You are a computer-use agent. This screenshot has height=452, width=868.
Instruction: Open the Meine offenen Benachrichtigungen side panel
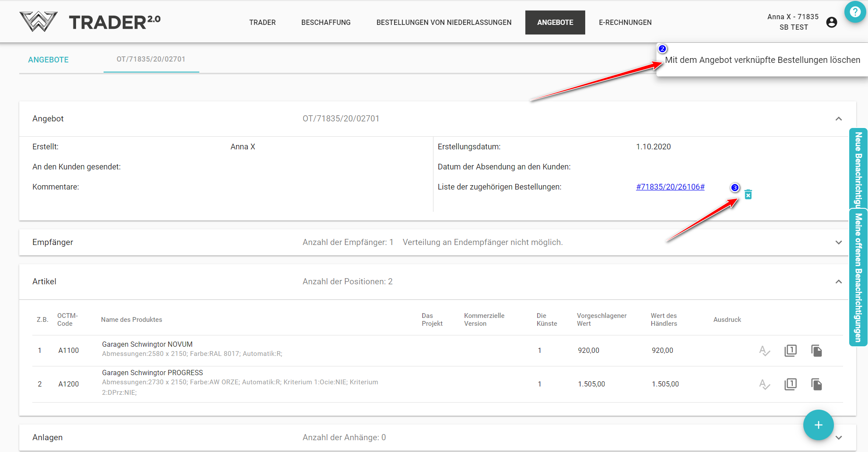pyautogui.click(x=858, y=278)
